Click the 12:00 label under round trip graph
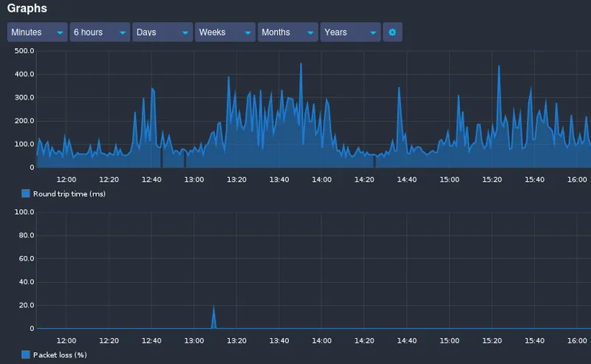This screenshot has height=364, width=591. 66,179
